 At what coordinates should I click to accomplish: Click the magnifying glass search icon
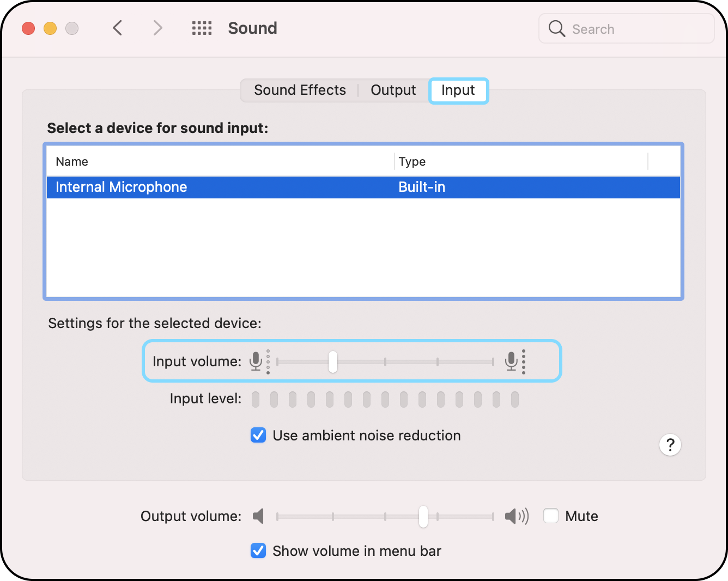point(556,29)
